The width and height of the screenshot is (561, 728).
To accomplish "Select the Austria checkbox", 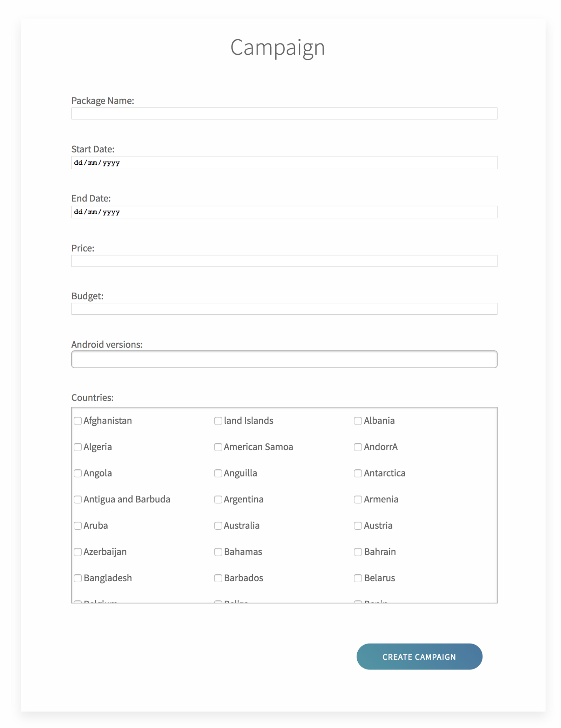I will (358, 526).
